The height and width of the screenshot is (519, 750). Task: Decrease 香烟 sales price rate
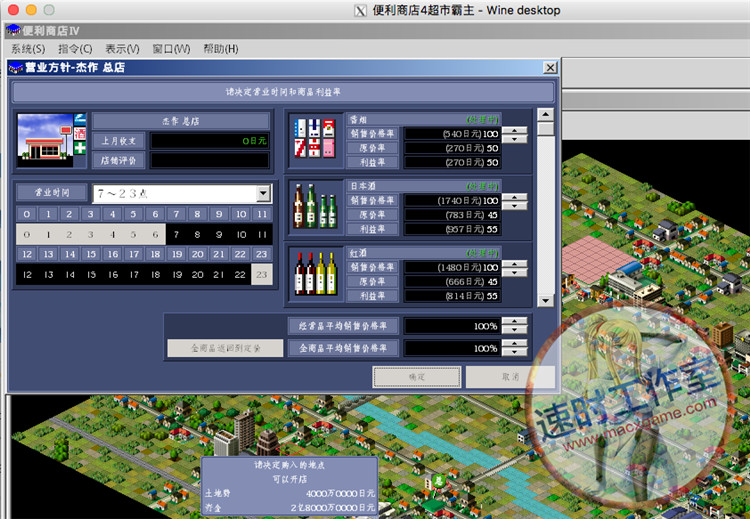coord(514,138)
